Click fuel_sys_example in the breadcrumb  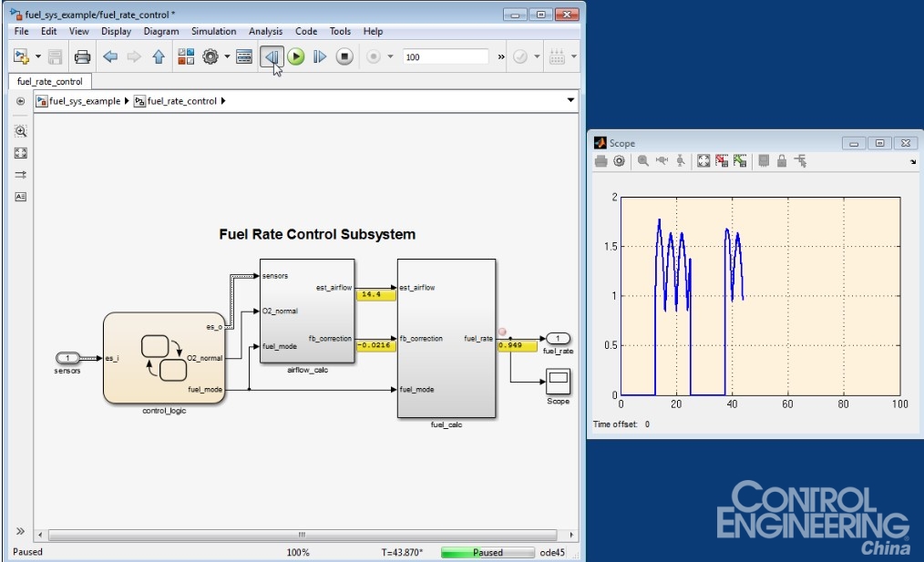coord(84,101)
